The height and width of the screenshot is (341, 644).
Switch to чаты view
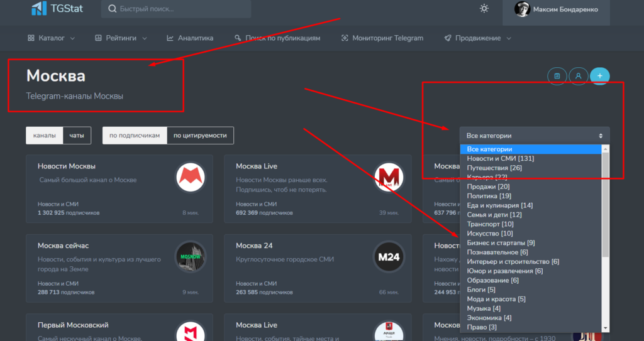[x=77, y=136]
